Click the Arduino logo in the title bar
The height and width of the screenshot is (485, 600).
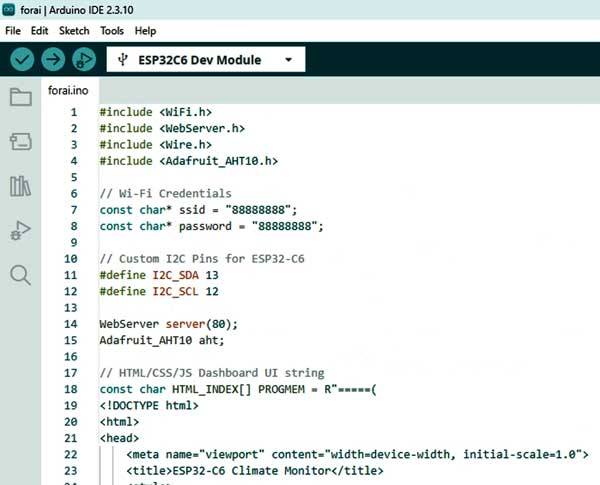point(8,10)
